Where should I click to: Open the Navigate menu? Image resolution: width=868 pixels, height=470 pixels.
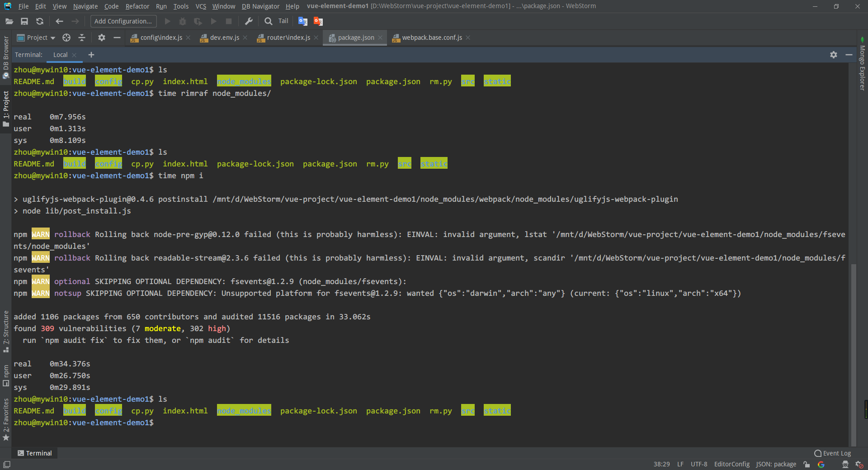pyautogui.click(x=85, y=6)
